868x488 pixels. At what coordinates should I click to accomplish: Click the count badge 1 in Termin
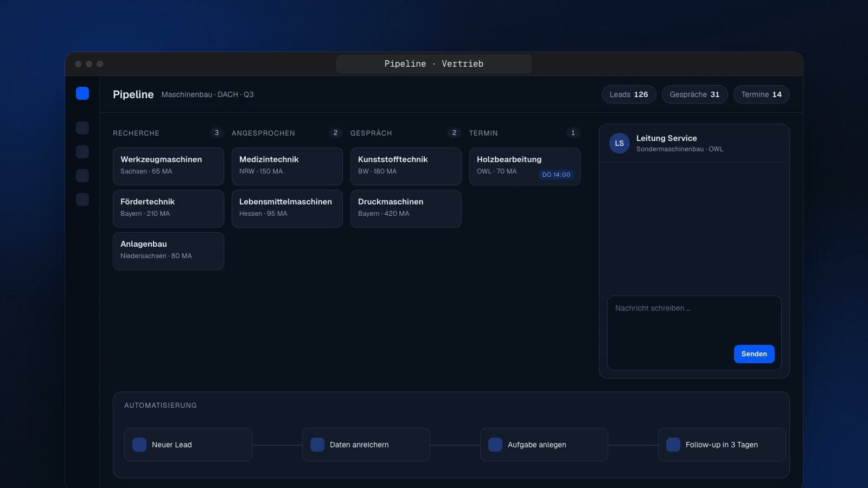[573, 133]
